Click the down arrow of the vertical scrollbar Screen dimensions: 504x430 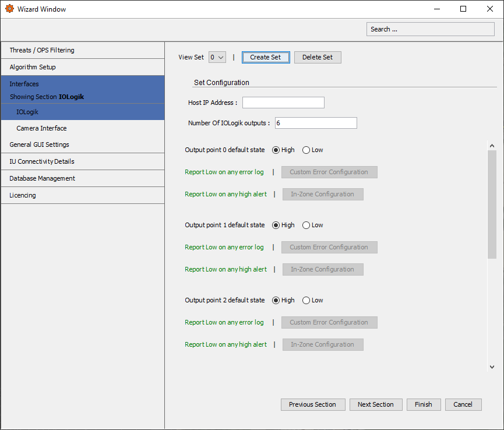click(491, 367)
